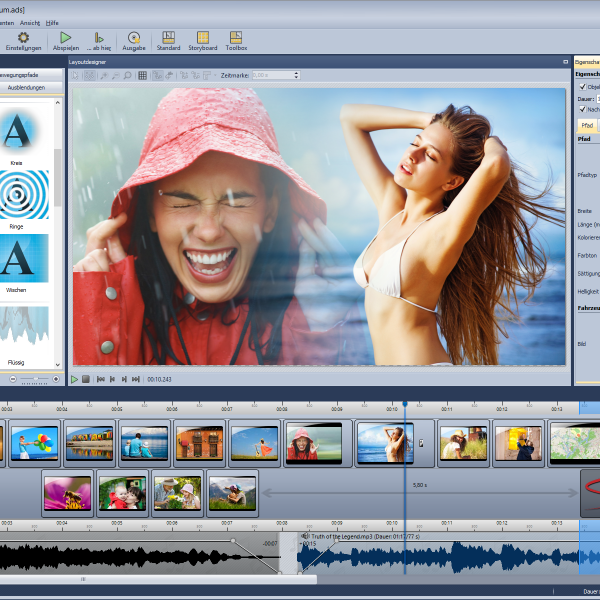This screenshot has height=600, width=600.
Task: Open Einstellungen gear in toolbar
Action: 23,41
